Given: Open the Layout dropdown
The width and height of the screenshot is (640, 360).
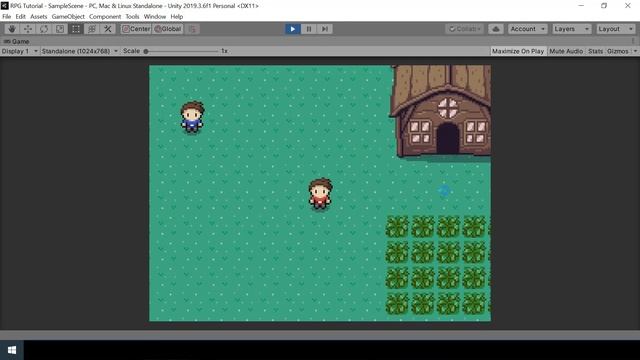Looking at the screenshot, I should [615, 29].
